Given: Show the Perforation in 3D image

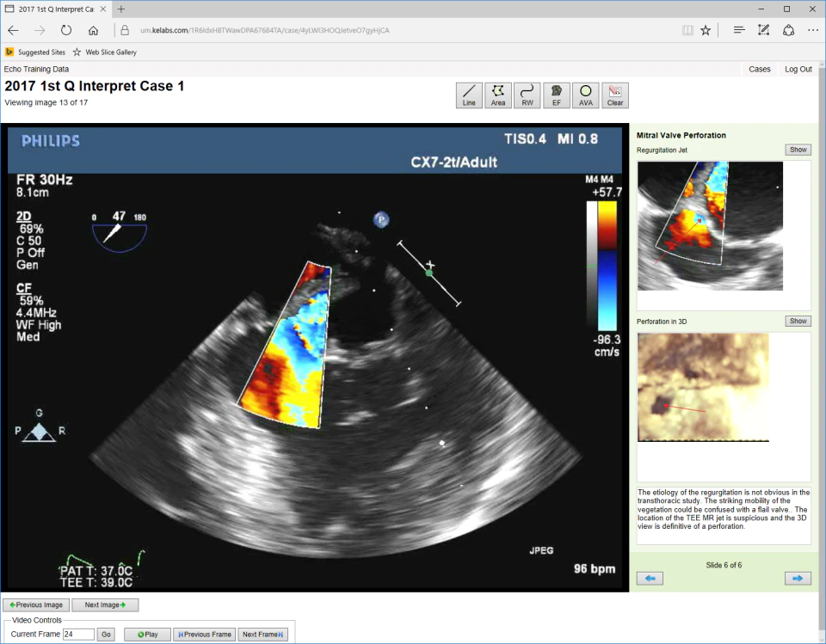Looking at the screenshot, I should [798, 321].
